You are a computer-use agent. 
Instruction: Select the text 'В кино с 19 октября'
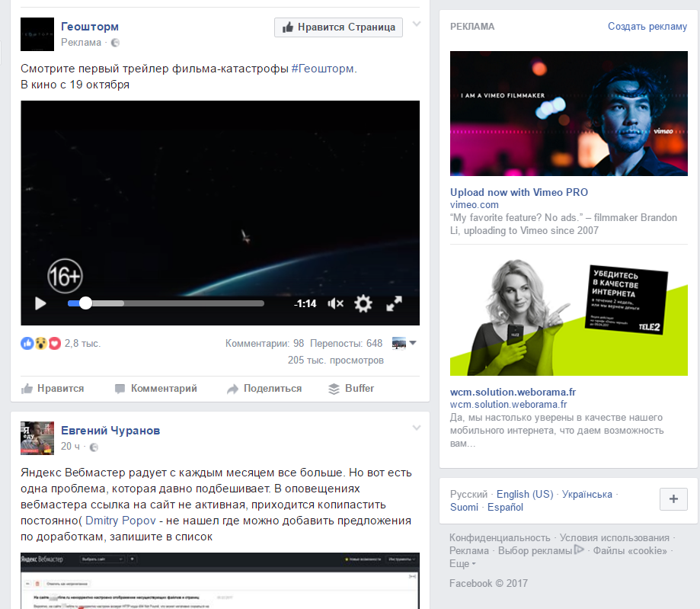click(75, 85)
